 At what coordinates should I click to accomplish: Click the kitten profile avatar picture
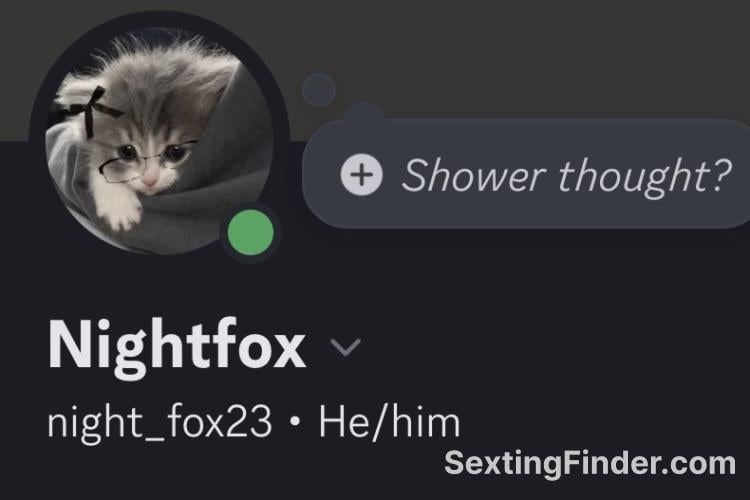[159, 141]
